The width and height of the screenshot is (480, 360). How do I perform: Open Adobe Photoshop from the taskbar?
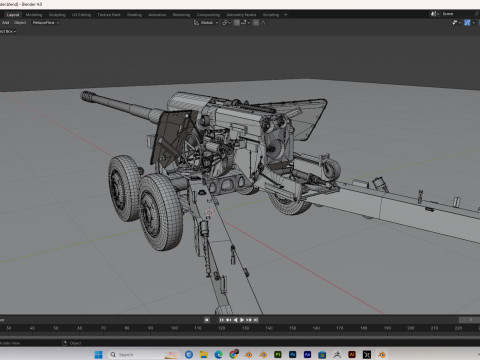point(293,355)
